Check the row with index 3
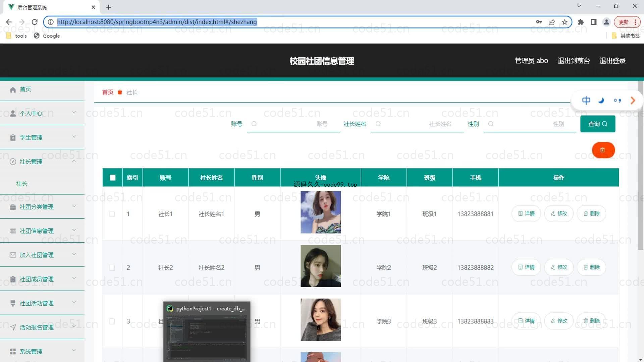Viewport: 644px width, 362px height. coord(112,321)
